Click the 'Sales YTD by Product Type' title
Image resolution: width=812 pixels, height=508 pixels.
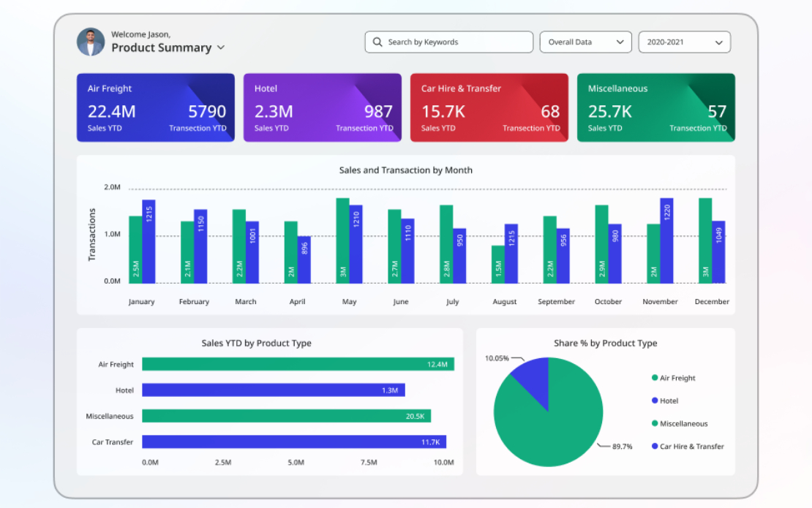pyautogui.click(x=256, y=343)
